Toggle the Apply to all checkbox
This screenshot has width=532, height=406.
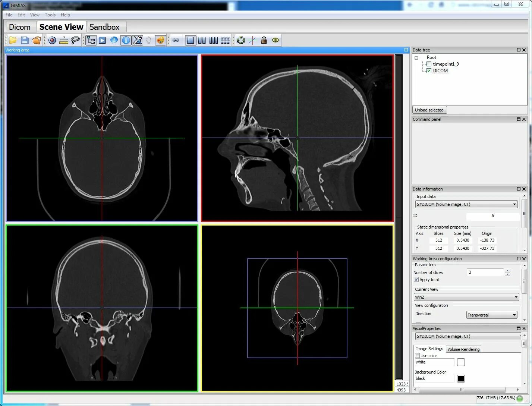416,280
